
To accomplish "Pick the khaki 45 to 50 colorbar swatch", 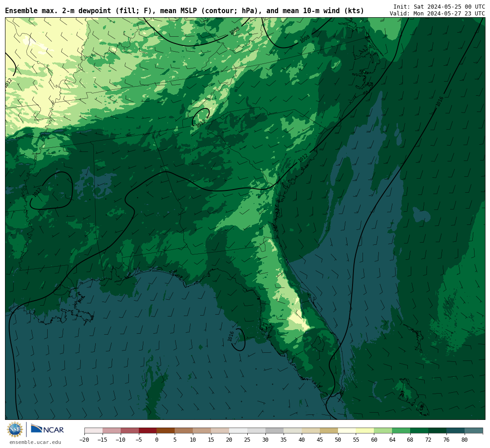I will tap(329, 431).
